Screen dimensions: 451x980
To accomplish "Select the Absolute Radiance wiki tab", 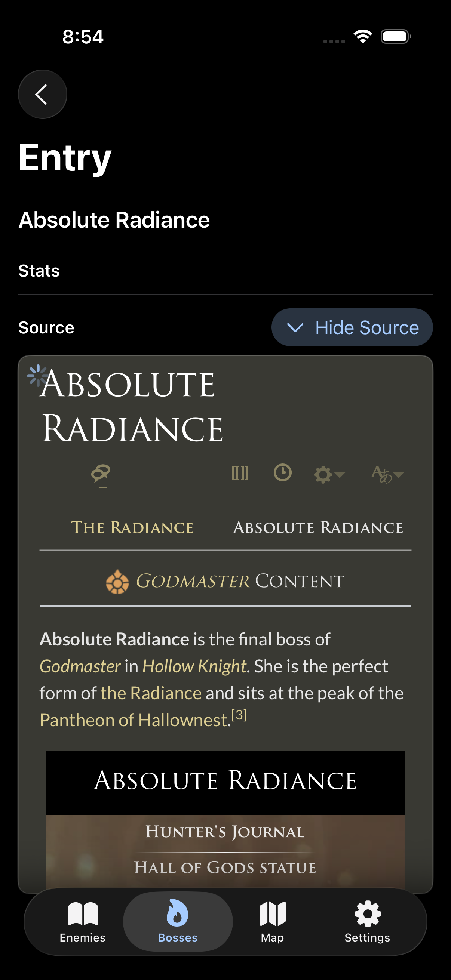I will (x=318, y=528).
